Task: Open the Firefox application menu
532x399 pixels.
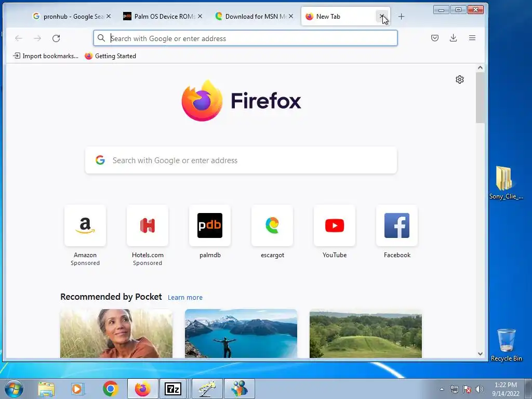Action: tap(472, 38)
